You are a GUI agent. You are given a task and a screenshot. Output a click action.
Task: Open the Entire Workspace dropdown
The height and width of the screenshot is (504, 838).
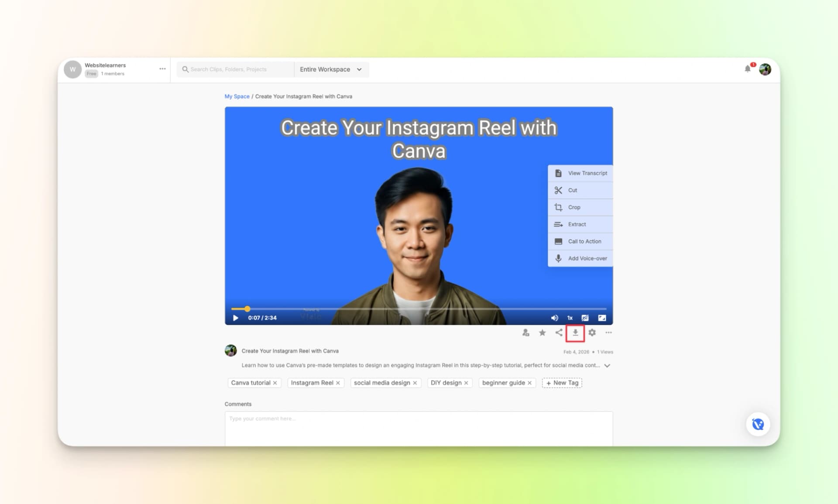point(331,69)
